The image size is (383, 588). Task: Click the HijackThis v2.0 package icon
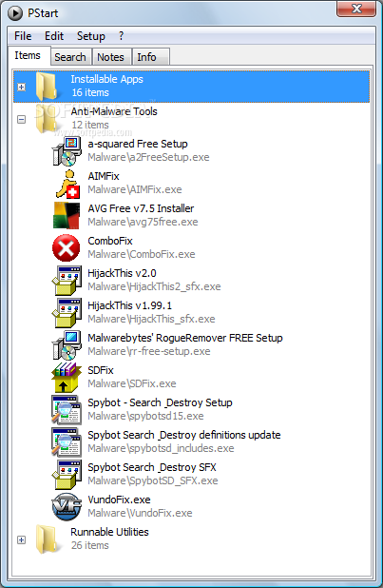67,280
